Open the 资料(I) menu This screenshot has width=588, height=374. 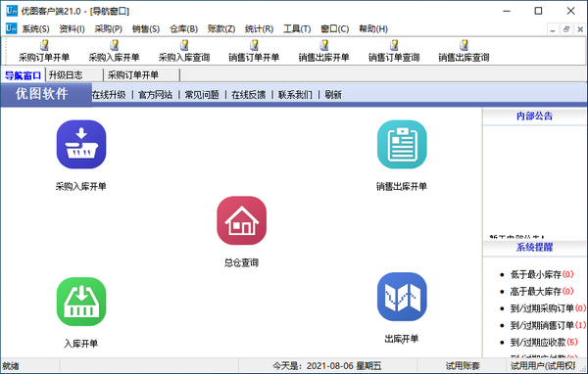coord(72,28)
